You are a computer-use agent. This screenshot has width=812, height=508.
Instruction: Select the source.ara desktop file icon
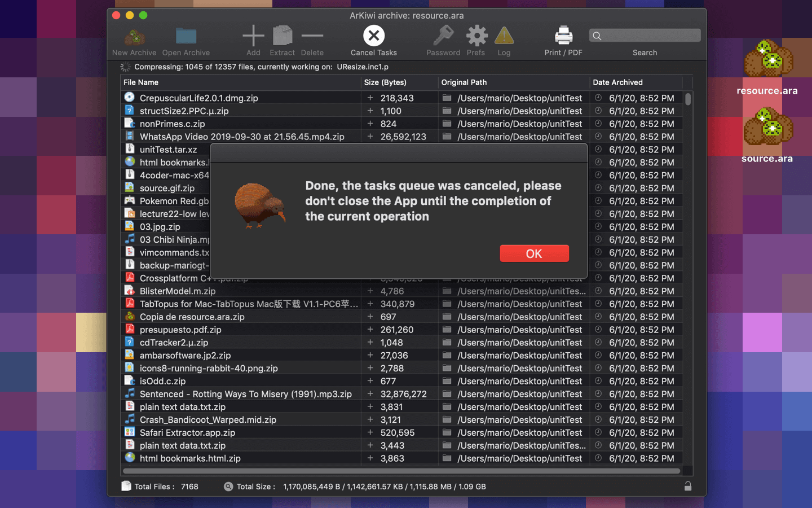click(x=767, y=128)
